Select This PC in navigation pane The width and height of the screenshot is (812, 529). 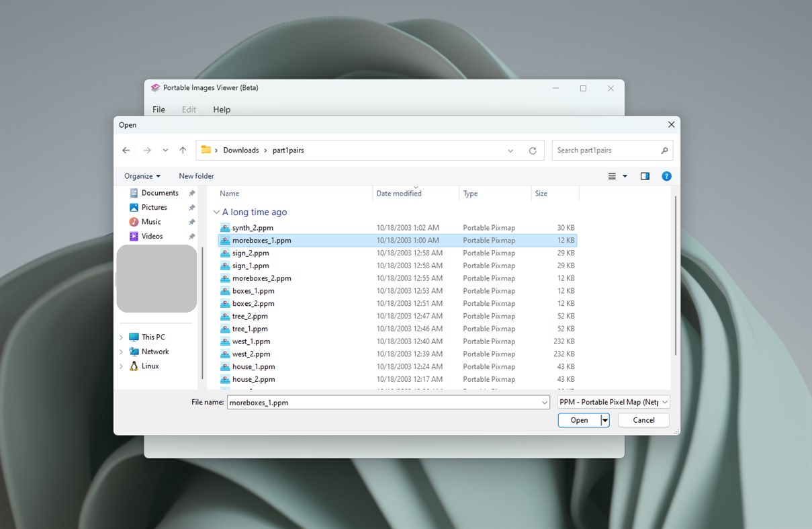[153, 337]
